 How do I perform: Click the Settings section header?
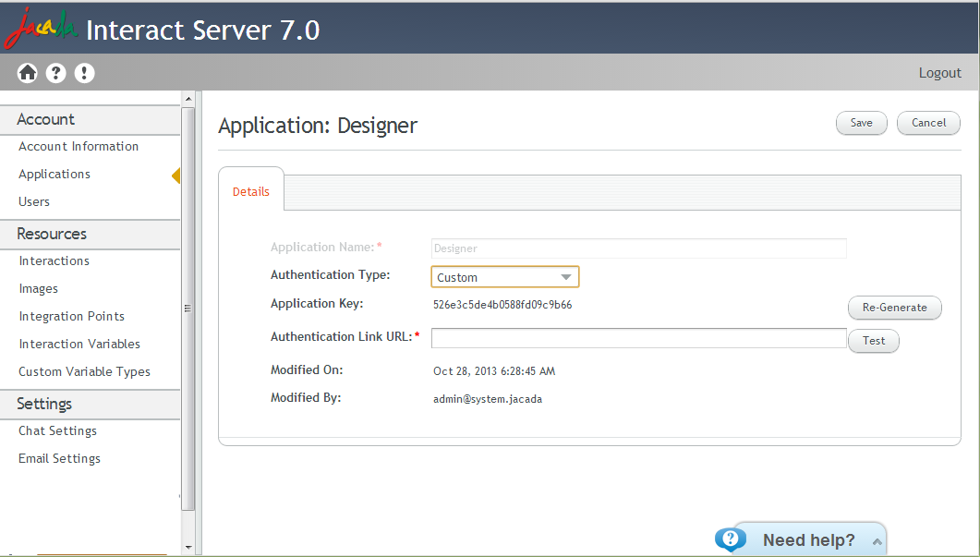pyautogui.click(x=90, y=404)
